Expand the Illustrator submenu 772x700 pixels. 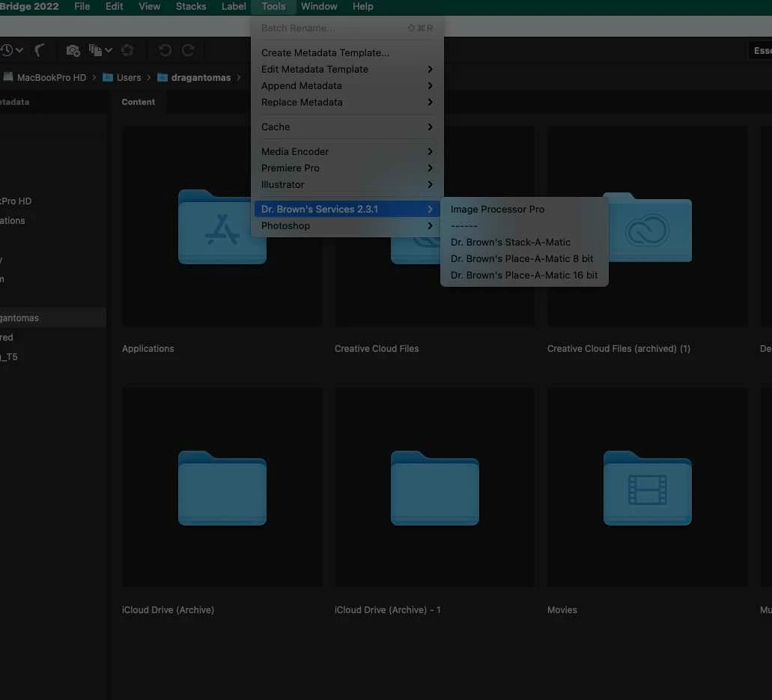pos(347,185)
